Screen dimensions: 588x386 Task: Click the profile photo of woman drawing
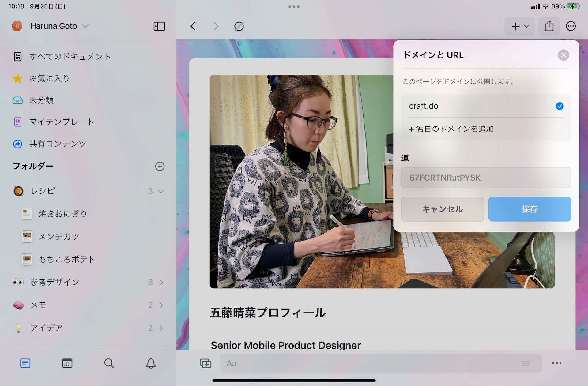click(382, 182)
